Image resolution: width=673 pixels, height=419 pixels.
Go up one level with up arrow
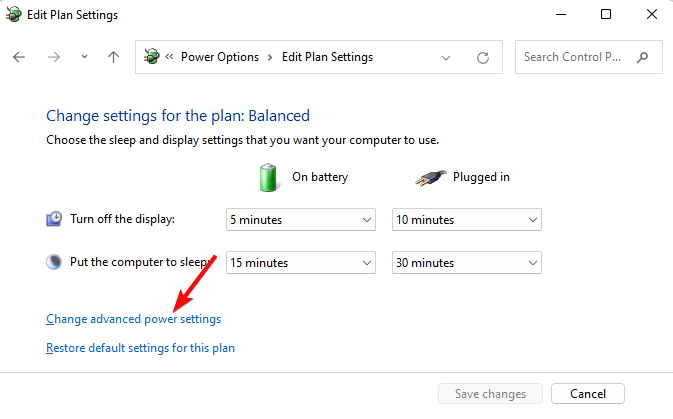113,57
